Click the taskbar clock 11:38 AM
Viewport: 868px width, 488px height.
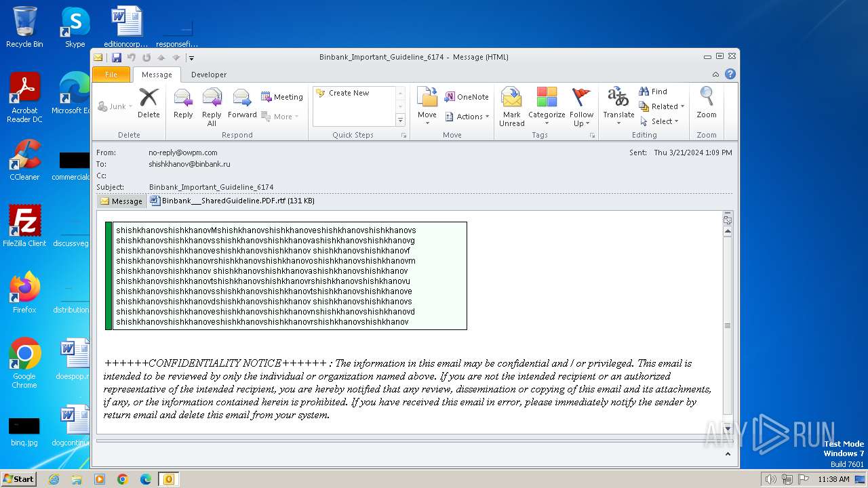pyautogui.click(x=833, y=479)
